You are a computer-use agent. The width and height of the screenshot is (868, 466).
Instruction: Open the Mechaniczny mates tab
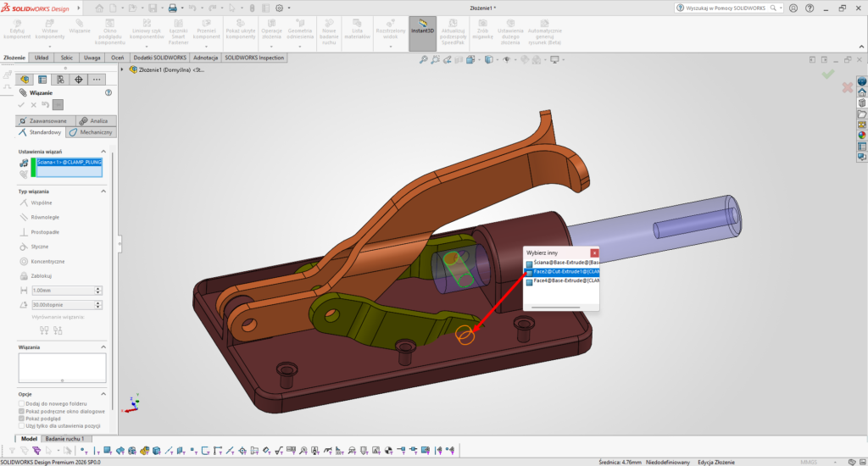pyautogui.click(x=92, y=132)
